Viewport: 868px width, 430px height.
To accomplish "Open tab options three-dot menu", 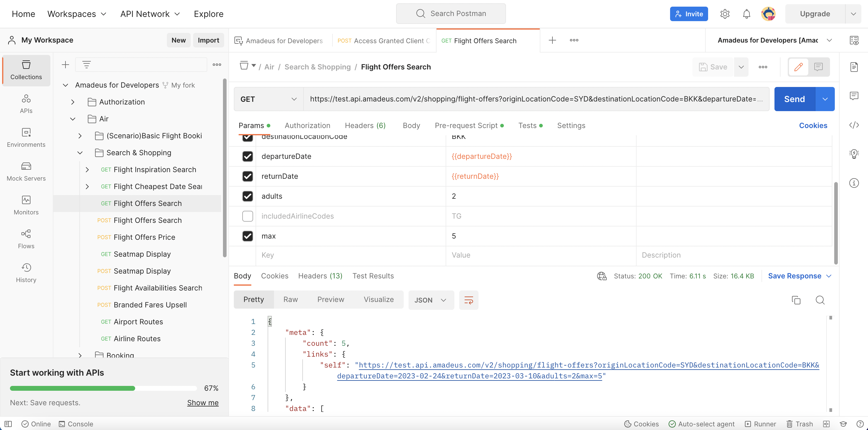I will (x=574, y=40).
